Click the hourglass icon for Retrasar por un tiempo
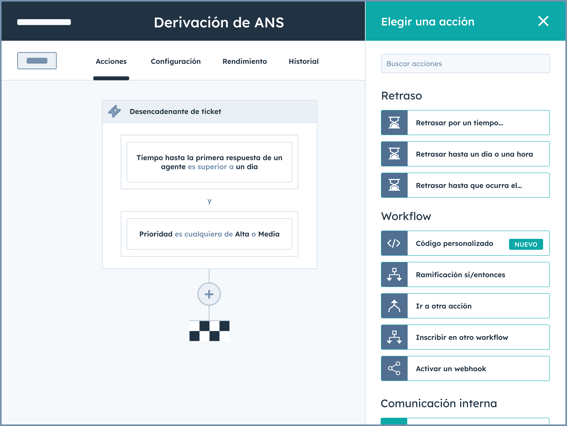 [394, 123]
